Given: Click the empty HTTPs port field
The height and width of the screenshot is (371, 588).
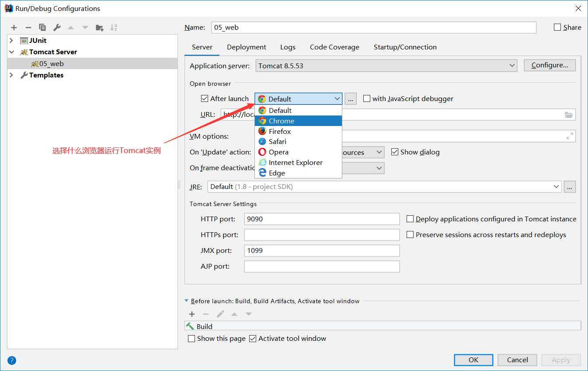Looking at the screenshot, I should click(322, 235).
